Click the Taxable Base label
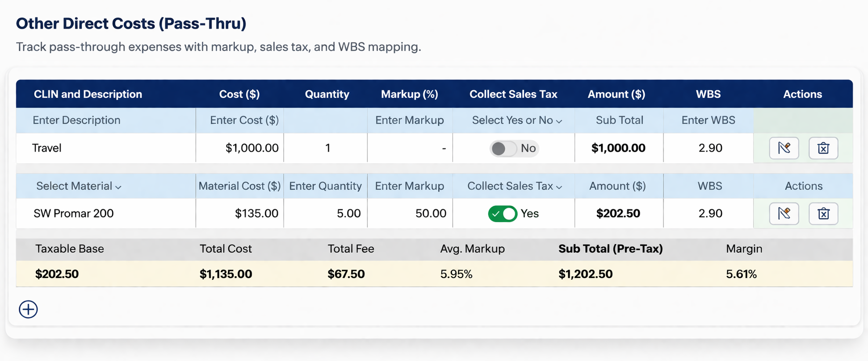The height and width of the screenshot is (361, 868). [70, 249]
